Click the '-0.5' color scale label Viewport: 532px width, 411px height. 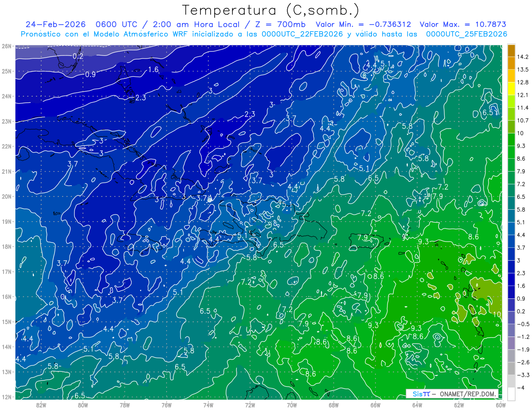524,324
